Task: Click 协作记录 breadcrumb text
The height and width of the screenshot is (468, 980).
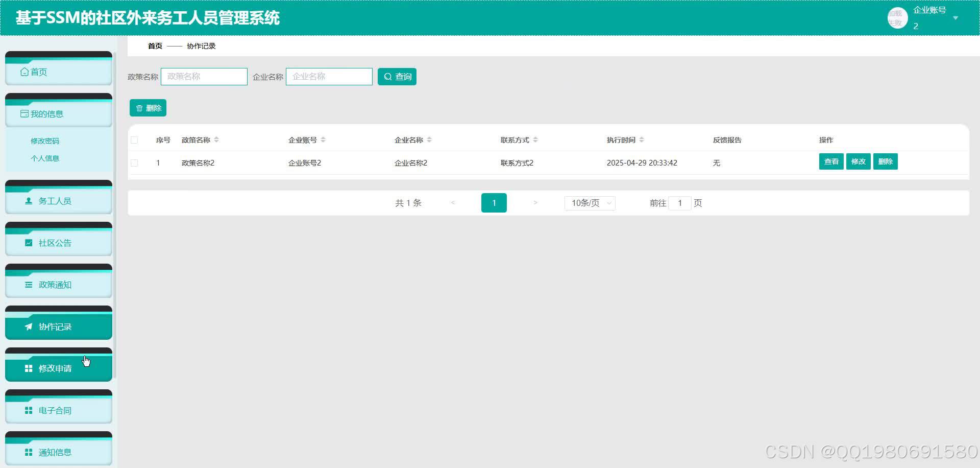Action: pos(201,46)
